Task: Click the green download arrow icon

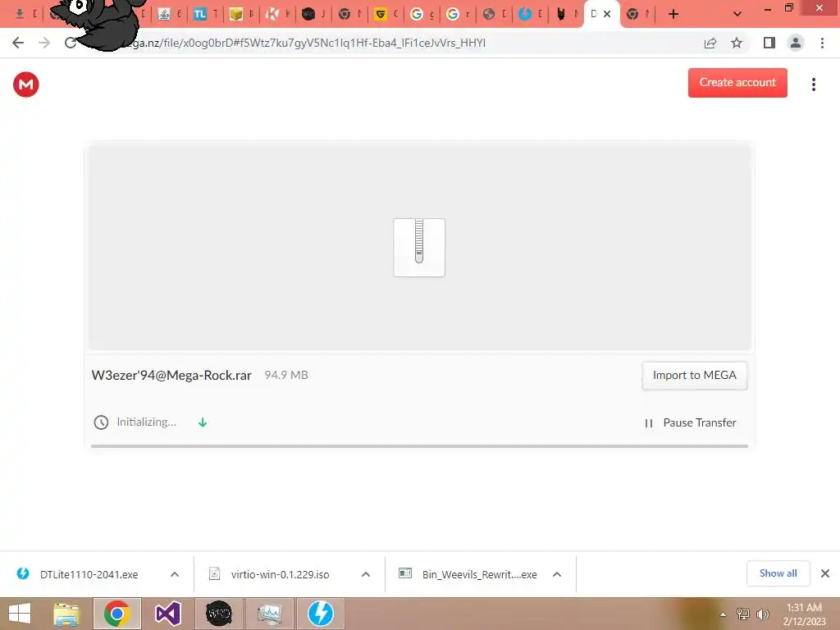Action: tap(203, 422)
